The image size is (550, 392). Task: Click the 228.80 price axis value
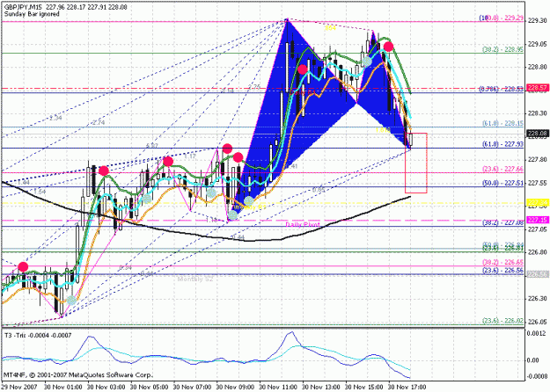(x=536, y=67)
